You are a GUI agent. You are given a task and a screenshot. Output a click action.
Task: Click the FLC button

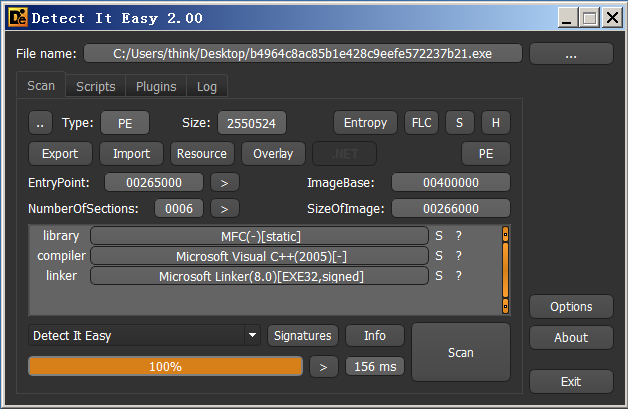click(421, 123)
